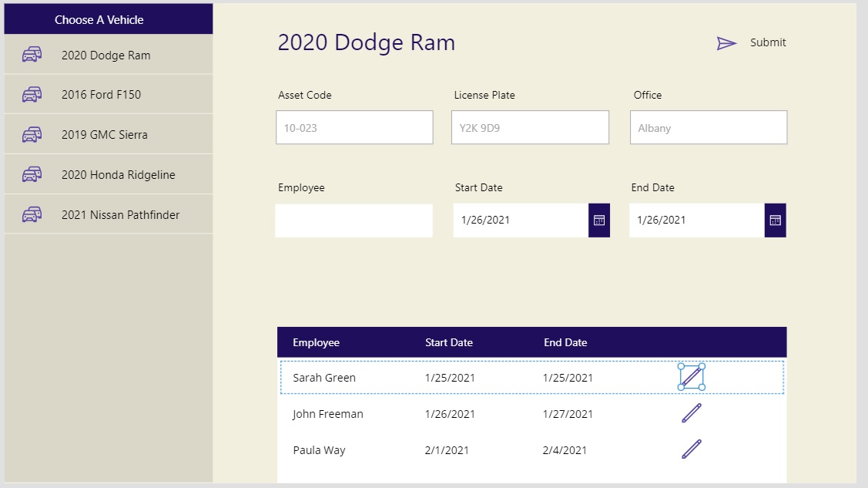This screenshot has height=488, width=868.
Task: Click the car icon for 2019 GMC Sierra
Action: coord(32,133)
